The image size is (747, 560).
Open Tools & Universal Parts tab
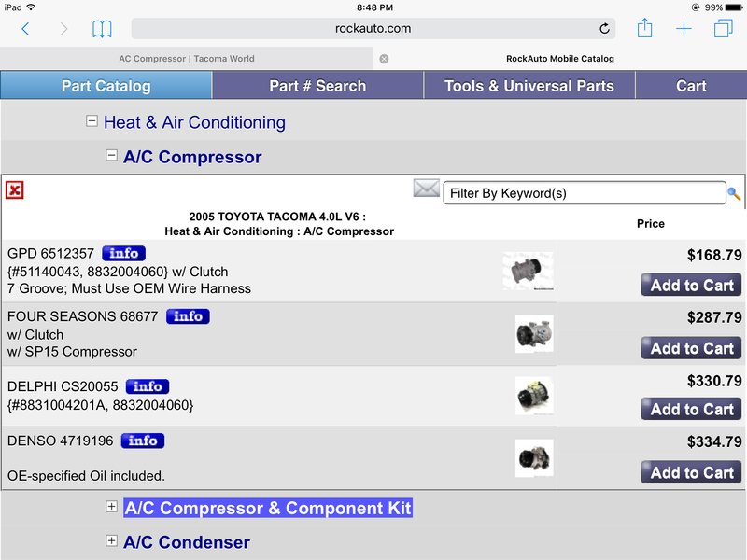(529, 85)
